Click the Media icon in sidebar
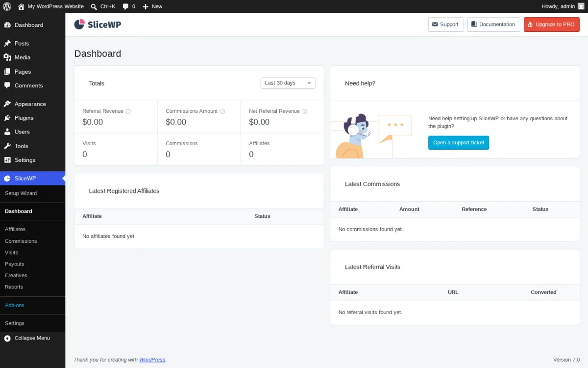Viewport: 588px width, 368px height. 7,57
